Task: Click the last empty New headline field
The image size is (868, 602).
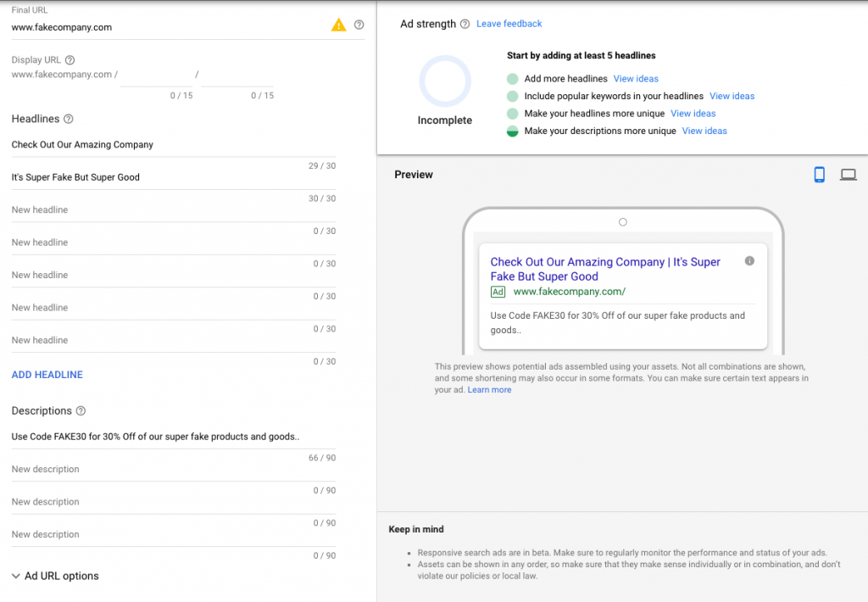Action: coord(173,341)
